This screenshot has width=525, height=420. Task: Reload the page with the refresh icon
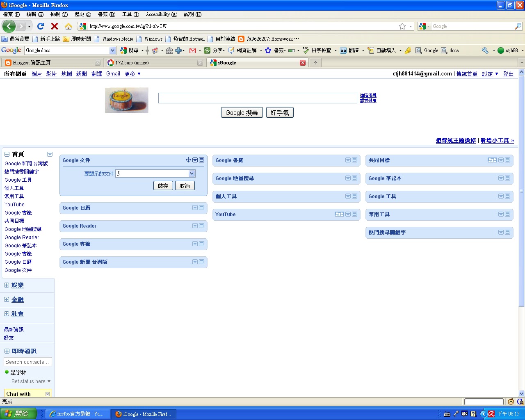40,26
